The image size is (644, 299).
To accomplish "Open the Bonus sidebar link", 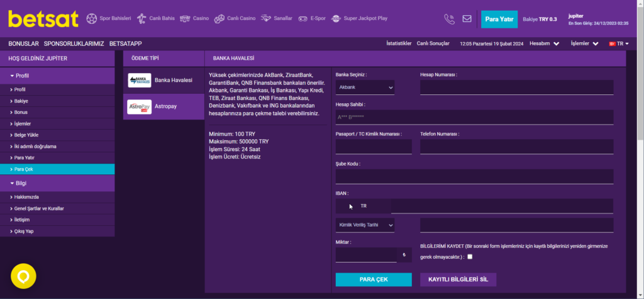I will (x=57, y=112).
